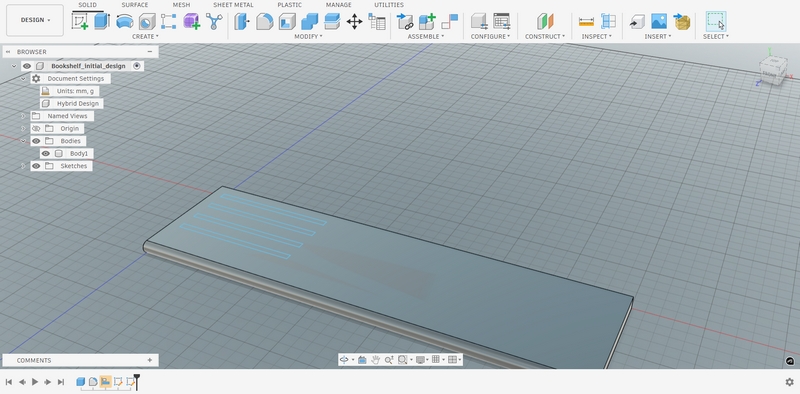The width and height of the screenshot is (800, 394).
Task: Switch to the UTILITIES tab
Action: pos(389,5)
